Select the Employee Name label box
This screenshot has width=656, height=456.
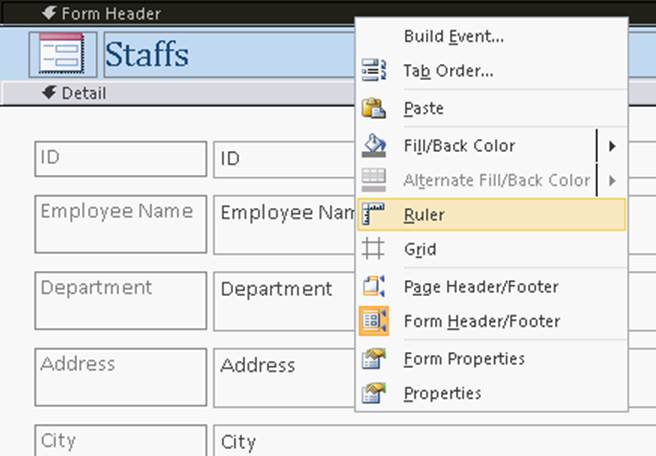pos(120,224)
